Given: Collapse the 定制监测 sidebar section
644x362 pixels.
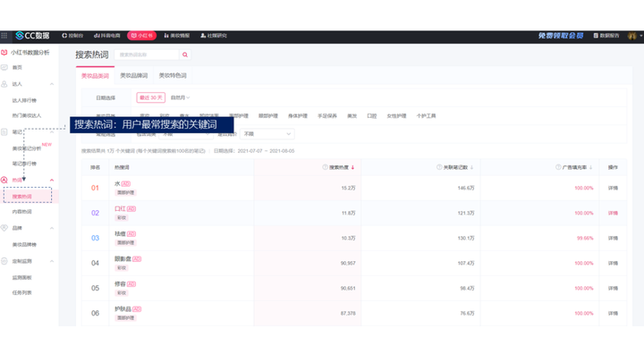Looking at the screenshot, I should coord(52,261).
